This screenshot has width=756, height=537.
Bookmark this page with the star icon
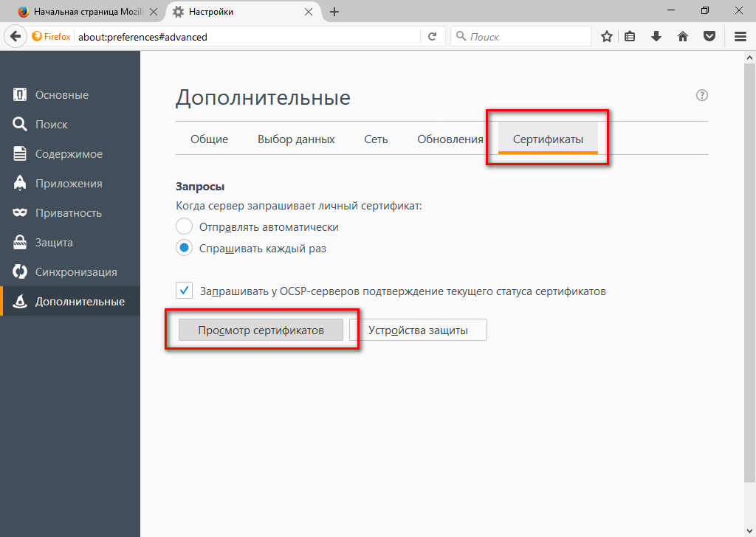607,37
